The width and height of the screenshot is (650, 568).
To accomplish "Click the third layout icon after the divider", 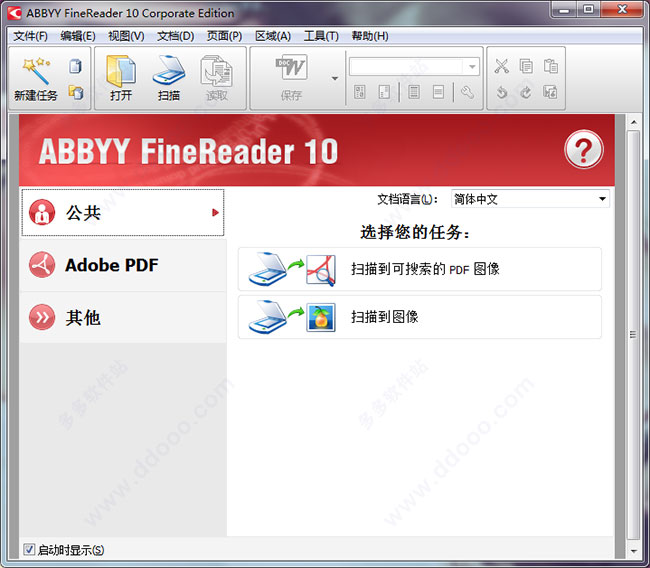I will (x=414, y=92).
